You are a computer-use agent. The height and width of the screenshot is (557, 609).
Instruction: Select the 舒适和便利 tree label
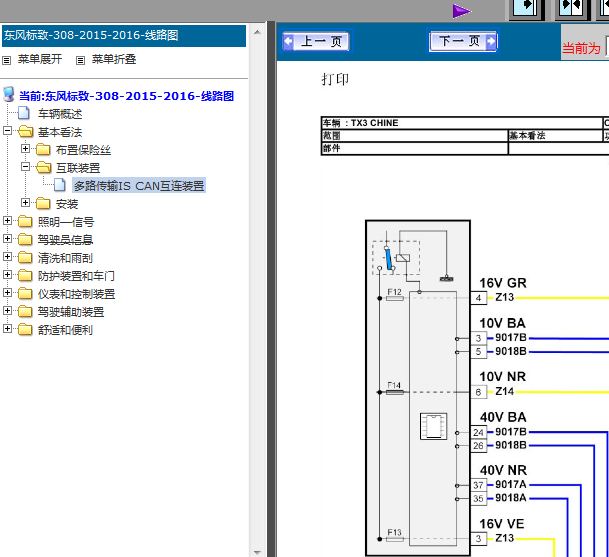(65, 330)
